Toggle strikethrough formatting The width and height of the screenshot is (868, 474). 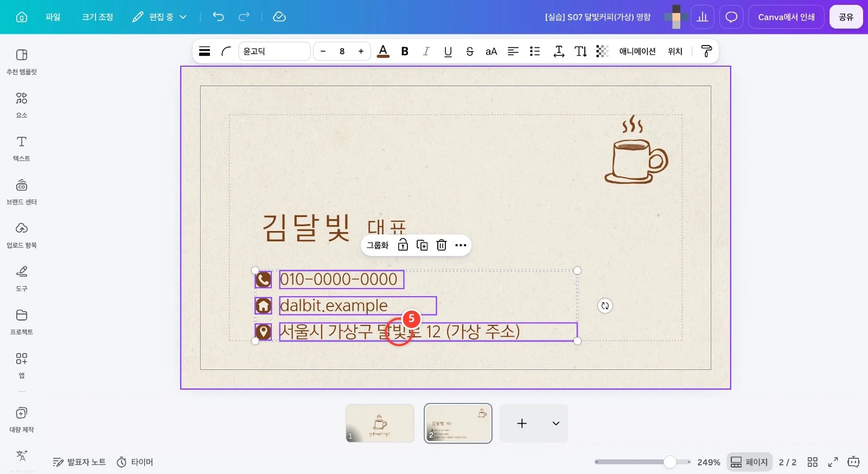(x=470, y=51)
